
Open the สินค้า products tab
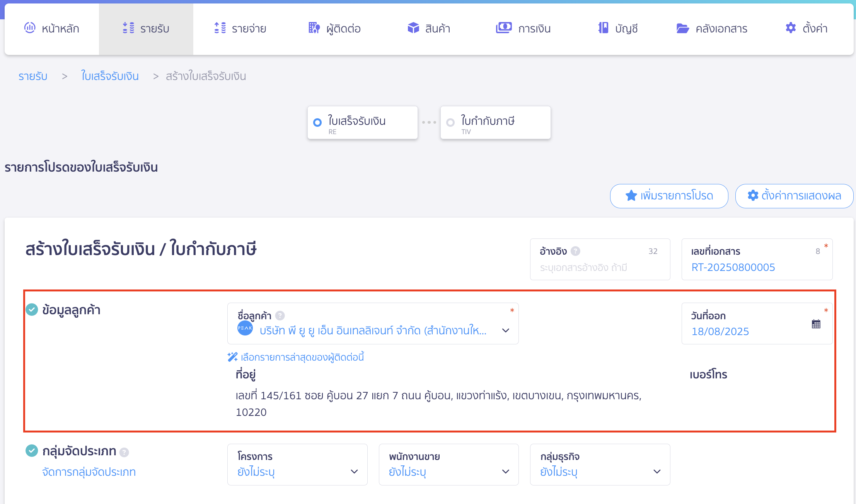coord(429,28)
